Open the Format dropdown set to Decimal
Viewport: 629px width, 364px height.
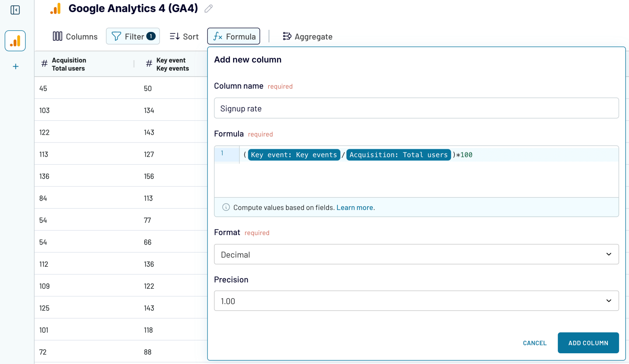[416, 254]
